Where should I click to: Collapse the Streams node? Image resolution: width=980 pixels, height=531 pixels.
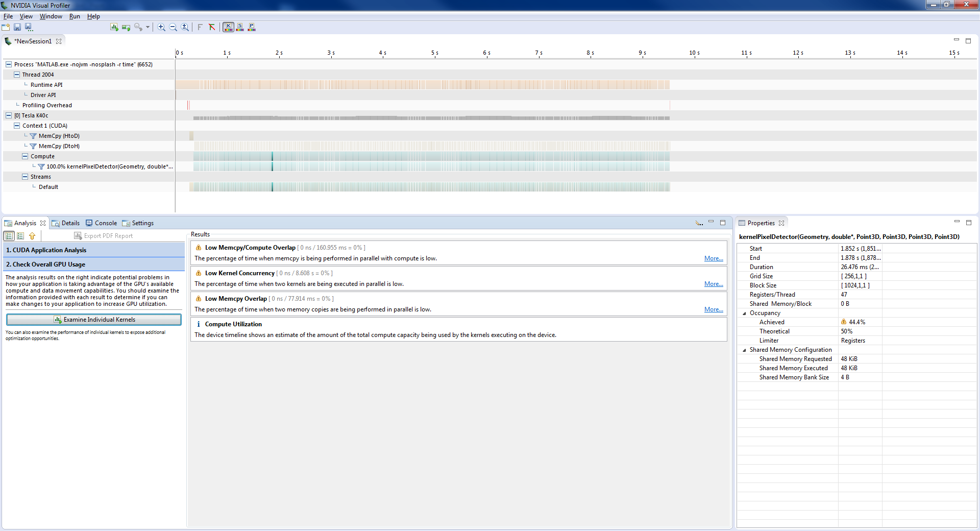pyautogui.click(x=25, y=177)
